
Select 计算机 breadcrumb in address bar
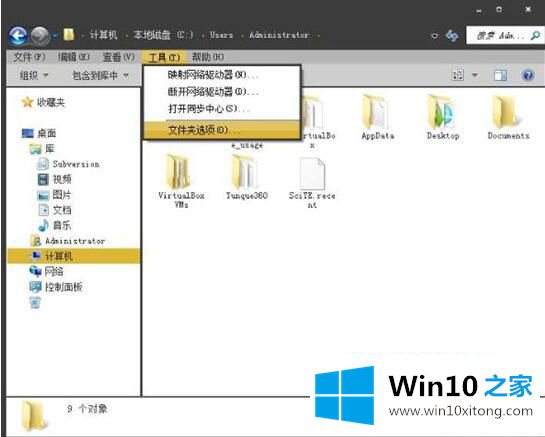click(x=103, y=35)
